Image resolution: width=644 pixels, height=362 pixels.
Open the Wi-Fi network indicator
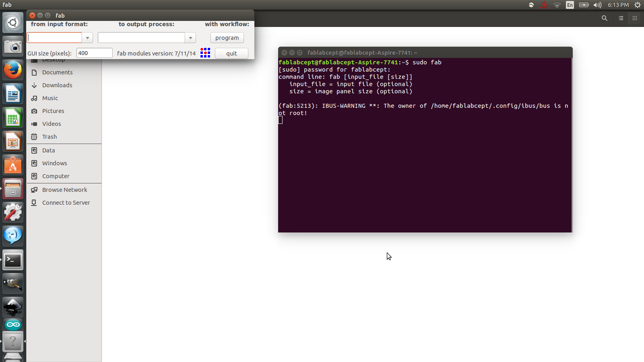click(557, 5)
